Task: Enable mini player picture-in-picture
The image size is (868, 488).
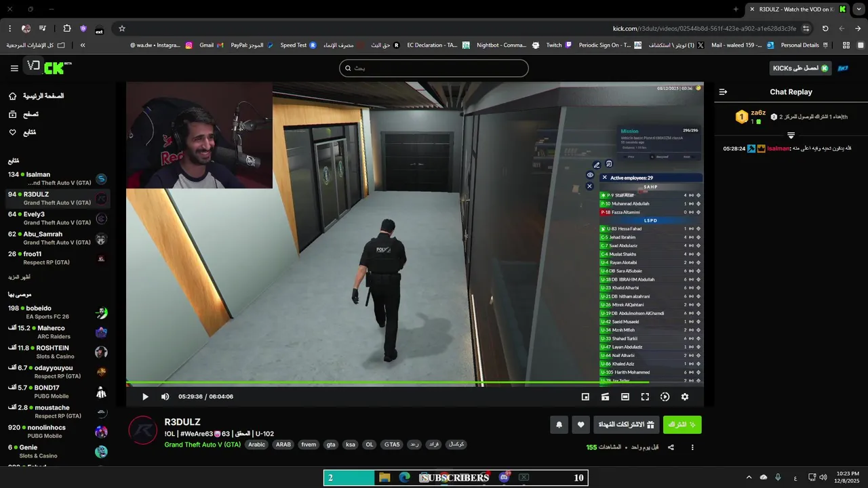Action: (x=585, y=396)
